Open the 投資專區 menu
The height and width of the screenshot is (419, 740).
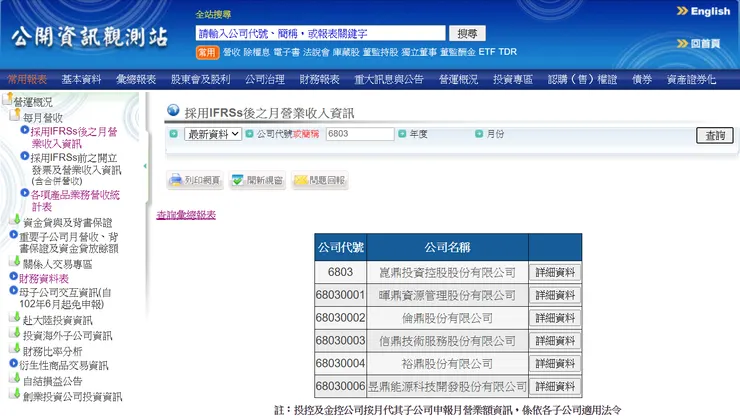513,79
